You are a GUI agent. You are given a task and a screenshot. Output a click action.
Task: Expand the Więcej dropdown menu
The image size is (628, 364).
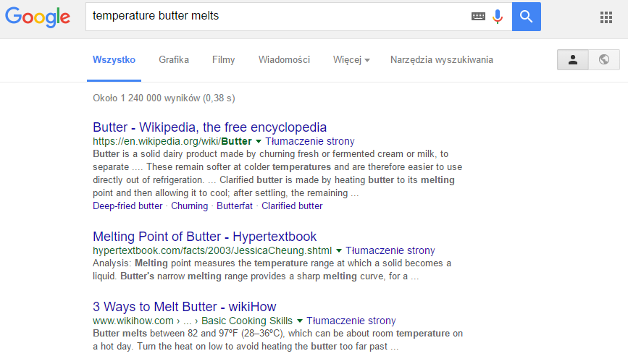[351, 60]
